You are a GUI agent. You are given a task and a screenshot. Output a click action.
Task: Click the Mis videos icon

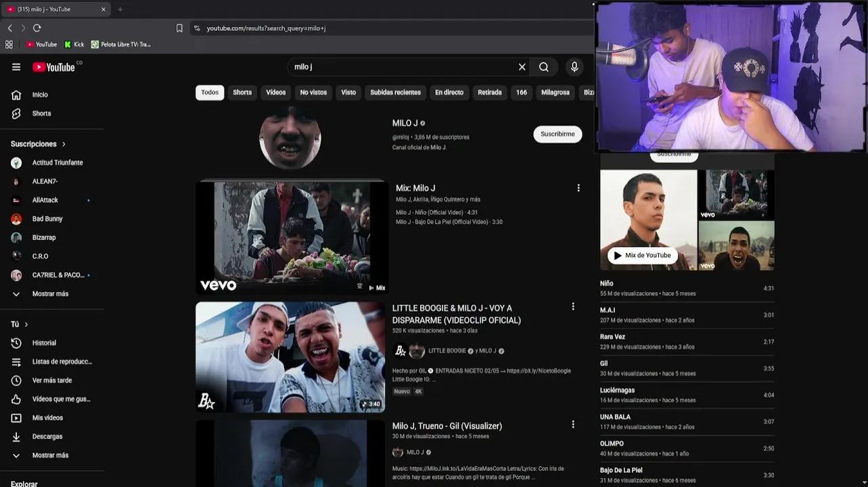pos(16,418)
